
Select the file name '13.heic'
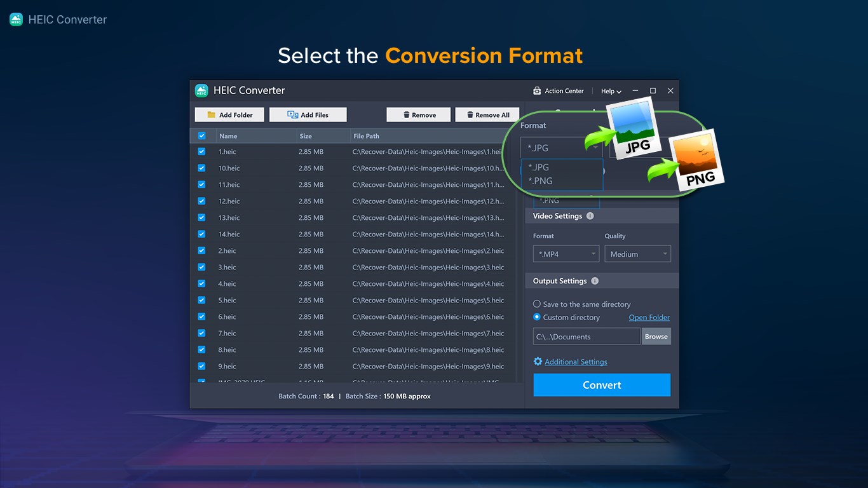[229, 218]
